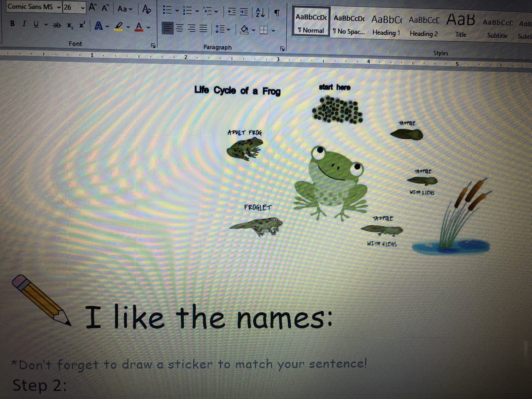Click the "Step 2:" text line

coord(39,385)
